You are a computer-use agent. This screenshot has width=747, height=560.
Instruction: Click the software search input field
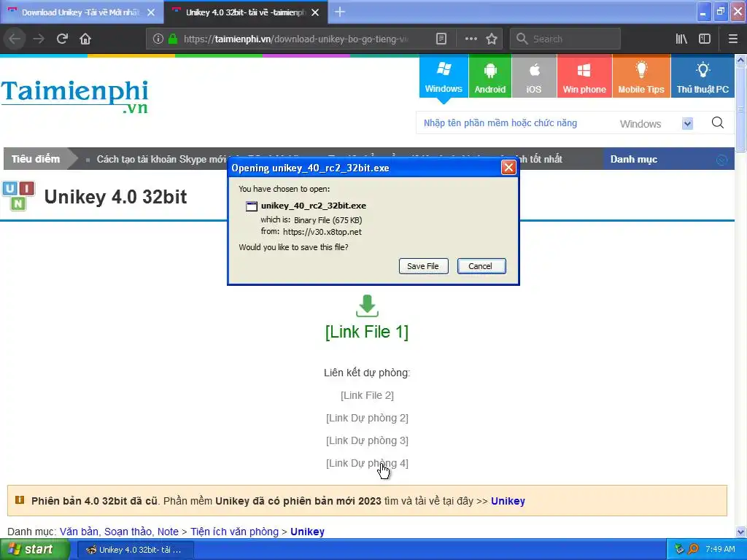[x=514, y=123]
